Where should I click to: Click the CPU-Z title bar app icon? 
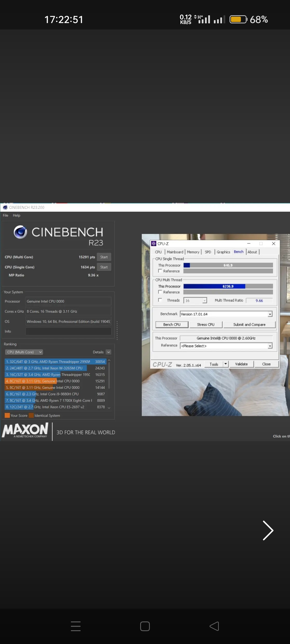pos(154,243)
